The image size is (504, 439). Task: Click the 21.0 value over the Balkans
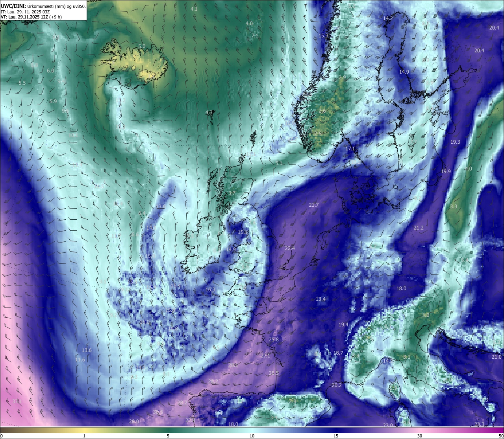pyautogui.click(x=497, y=357)
